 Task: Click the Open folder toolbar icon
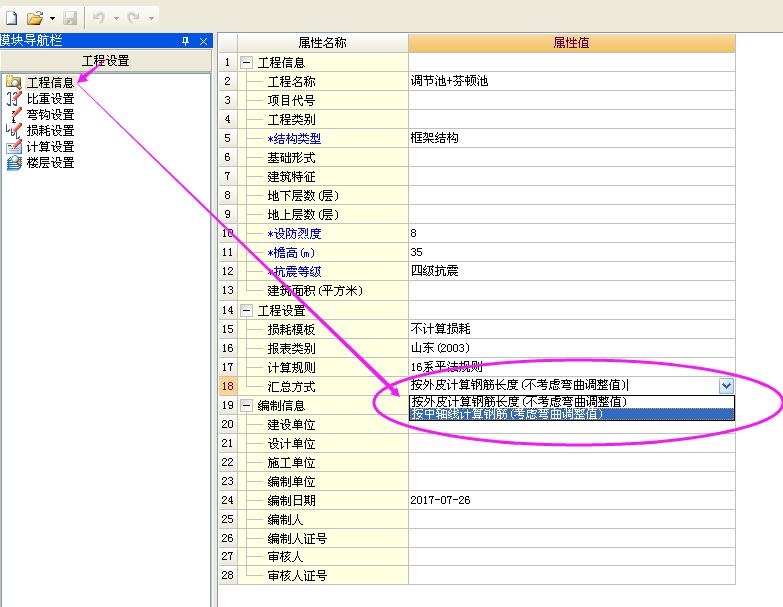tap(35, 18)
